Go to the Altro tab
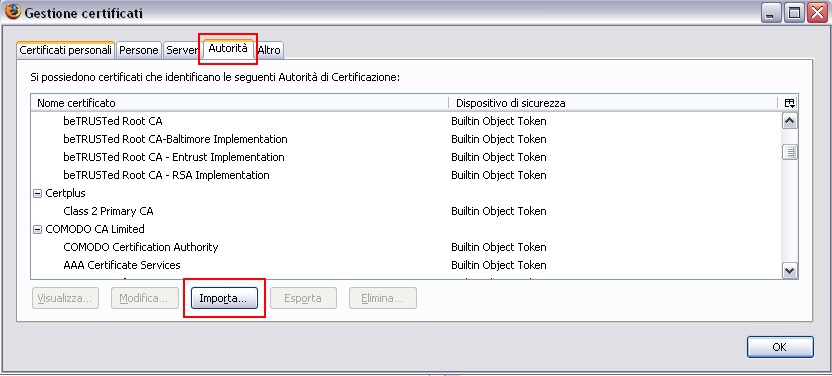This screenshot has width=832, height=376. (269, 50)
